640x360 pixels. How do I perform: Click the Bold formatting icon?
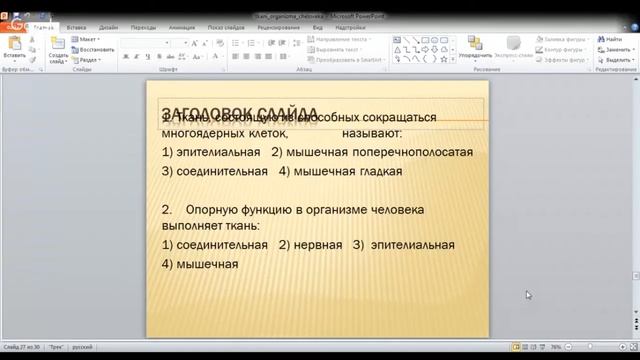pos(126,57)
